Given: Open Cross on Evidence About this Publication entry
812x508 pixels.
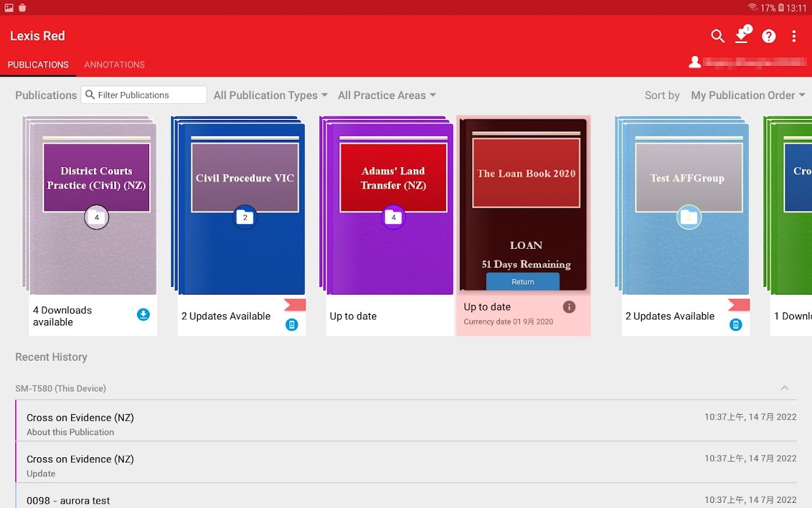Looking at the screenshot, I should pos(406,421).
